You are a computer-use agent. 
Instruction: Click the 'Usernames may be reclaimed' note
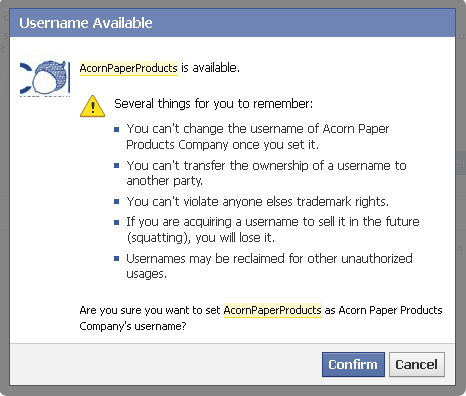coord(269,266)
